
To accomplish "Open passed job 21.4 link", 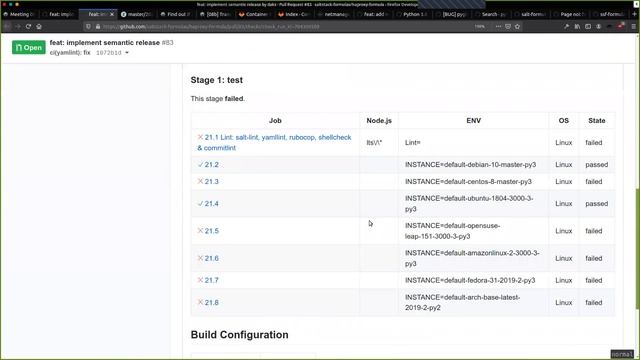I will (x=211, y=203).
